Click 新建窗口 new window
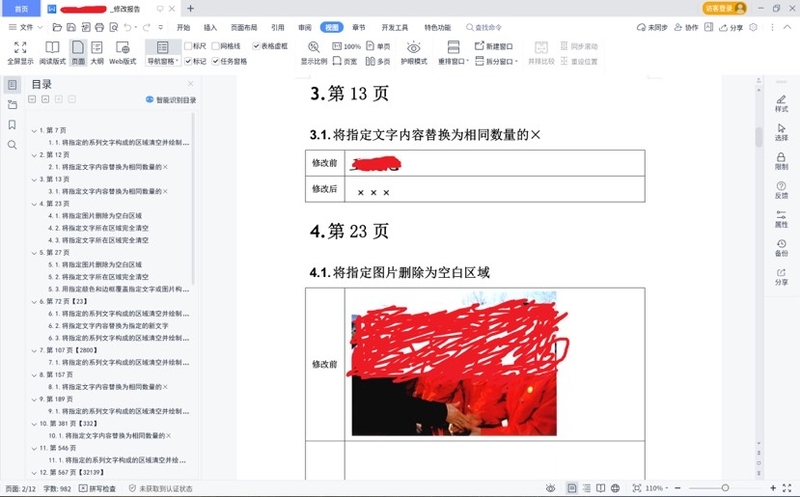 click(493, 46)
